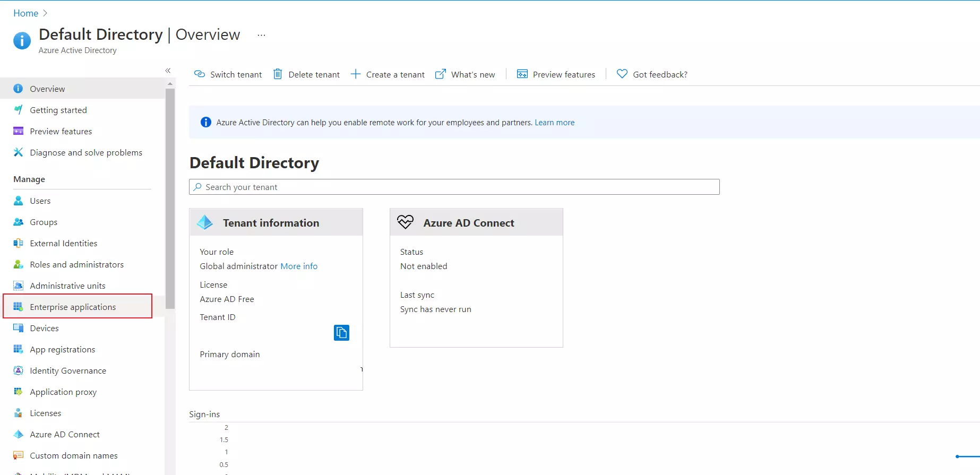The width and height of the screenshot is (980, 475).
Task: Open Identity Governance in sidebar
Action: [x=82, y=370]
